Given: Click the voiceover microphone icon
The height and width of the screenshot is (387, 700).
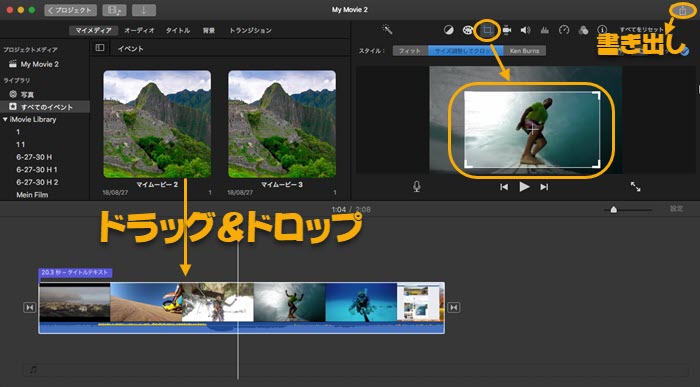Looking at the screenshot, I should [416, 187].
